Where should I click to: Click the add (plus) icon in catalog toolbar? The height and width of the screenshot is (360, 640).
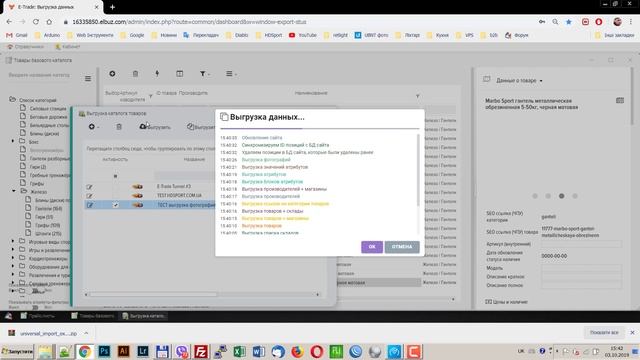point(112,73)
